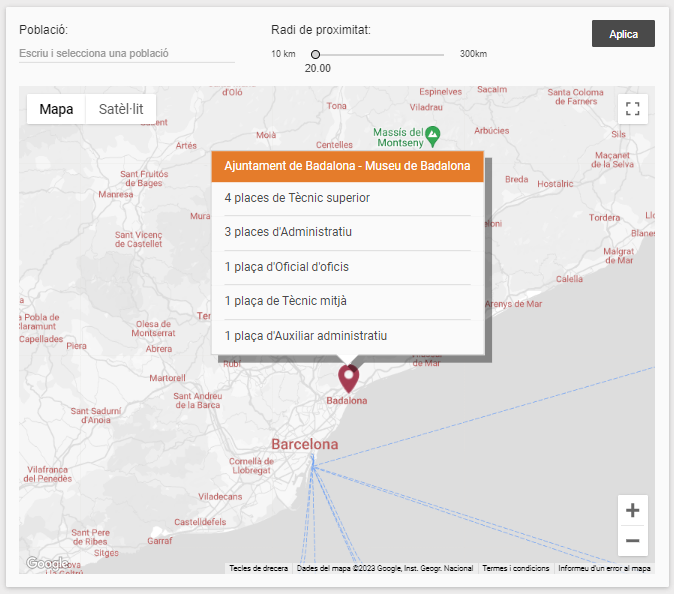674x594 pixels.
Task: Click the Arbúcies town label
Action: point(491,131)
